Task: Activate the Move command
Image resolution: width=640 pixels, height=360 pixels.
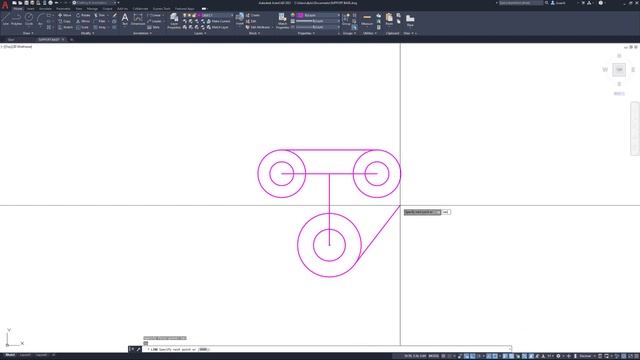Action: [x=64, y=15]
